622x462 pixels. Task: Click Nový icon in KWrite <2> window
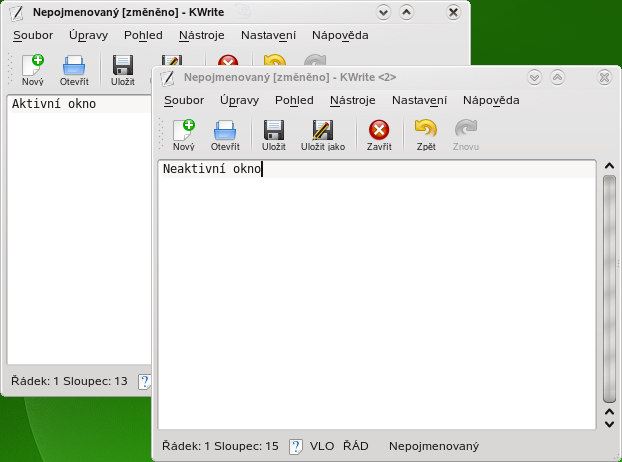pyautogui.click(x=184, y=130)
